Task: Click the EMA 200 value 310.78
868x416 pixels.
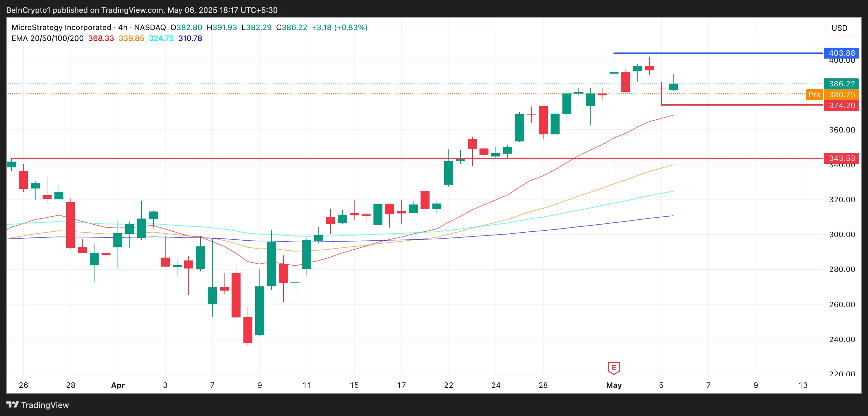Action: point(190,38)
